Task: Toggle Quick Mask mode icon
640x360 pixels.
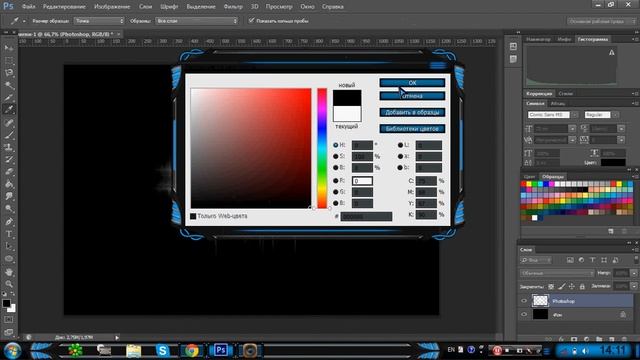Action: [x=9, y=320]
